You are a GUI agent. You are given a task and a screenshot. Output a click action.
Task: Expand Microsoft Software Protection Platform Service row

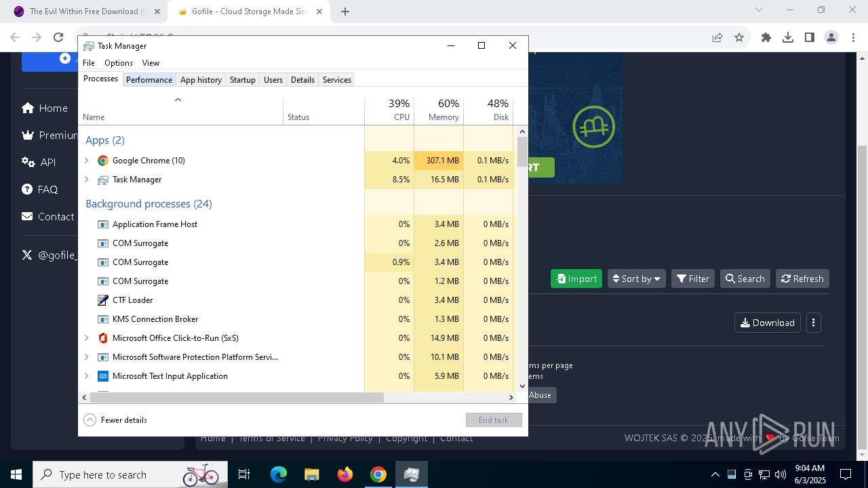pos(86,357)
